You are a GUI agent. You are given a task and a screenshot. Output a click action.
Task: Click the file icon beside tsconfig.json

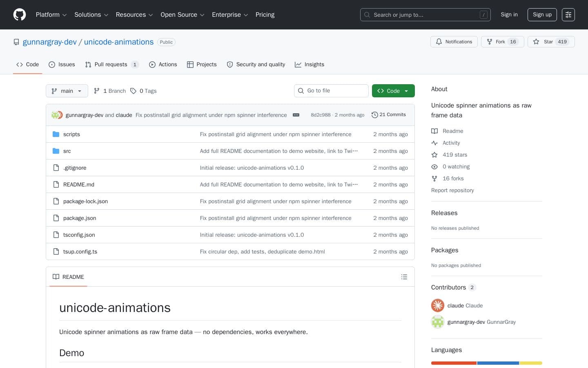(x=56, y=235)
